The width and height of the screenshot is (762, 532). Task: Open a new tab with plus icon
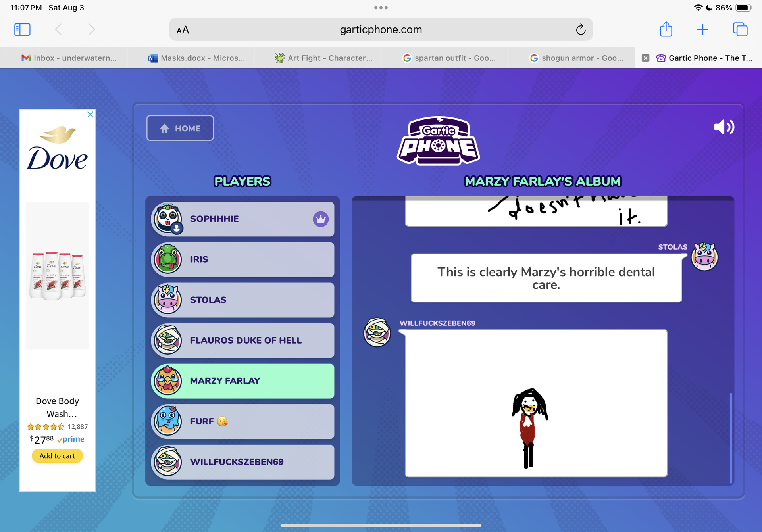pos(702,29)
